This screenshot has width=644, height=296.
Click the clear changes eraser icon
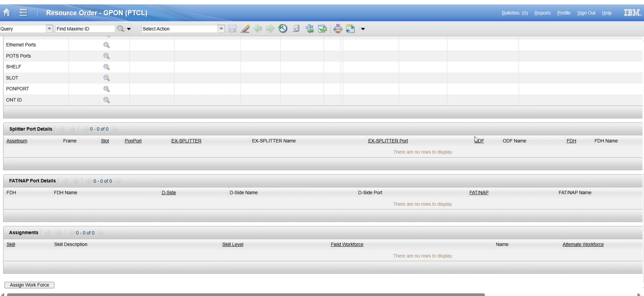tap(245, 29)
